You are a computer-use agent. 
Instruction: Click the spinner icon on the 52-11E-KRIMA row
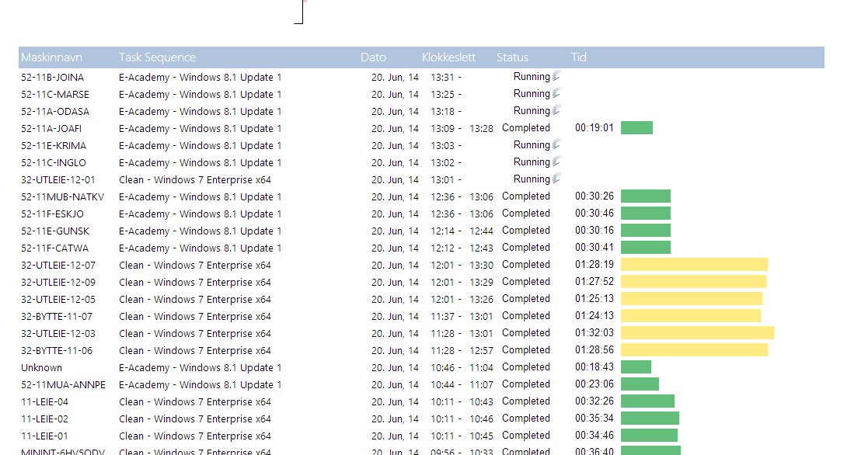pyautogui.click(x=556, y=144)
